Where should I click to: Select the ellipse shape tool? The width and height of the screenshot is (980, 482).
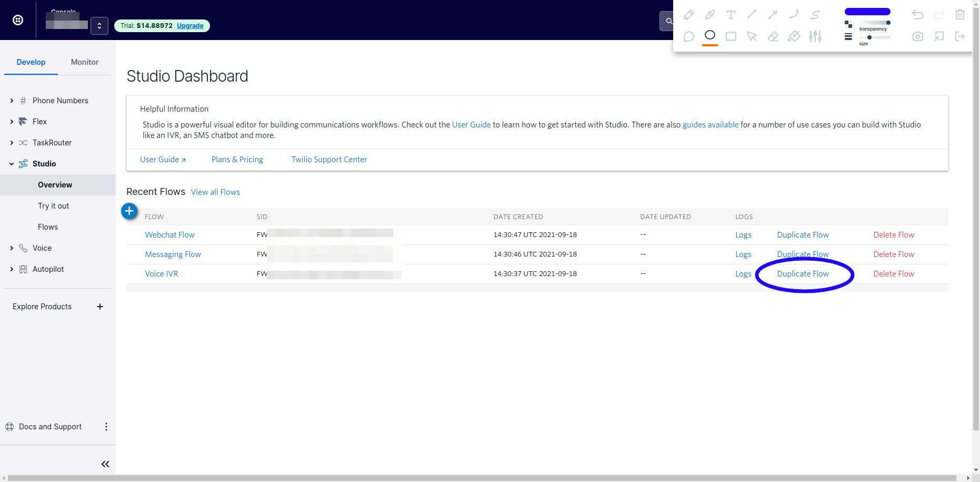point(709,35)
